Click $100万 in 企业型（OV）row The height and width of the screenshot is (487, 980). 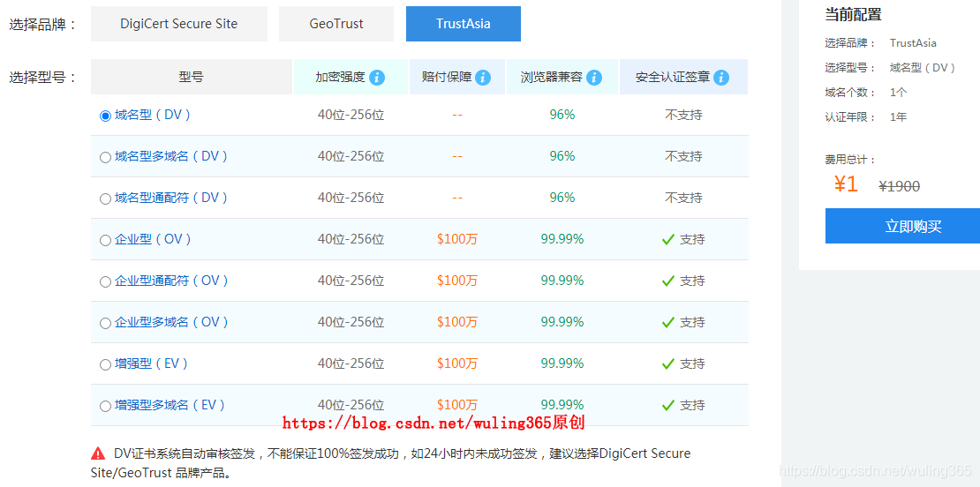point(456,239)
